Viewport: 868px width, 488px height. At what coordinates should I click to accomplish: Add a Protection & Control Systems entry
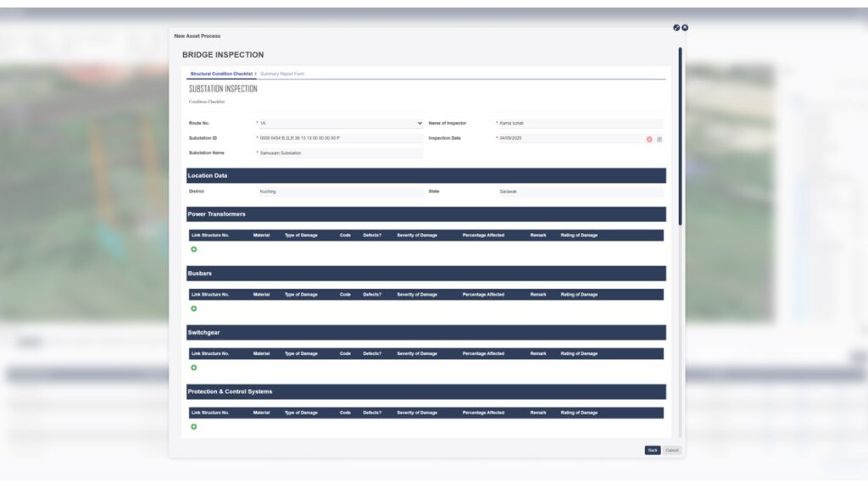[193, 427]
